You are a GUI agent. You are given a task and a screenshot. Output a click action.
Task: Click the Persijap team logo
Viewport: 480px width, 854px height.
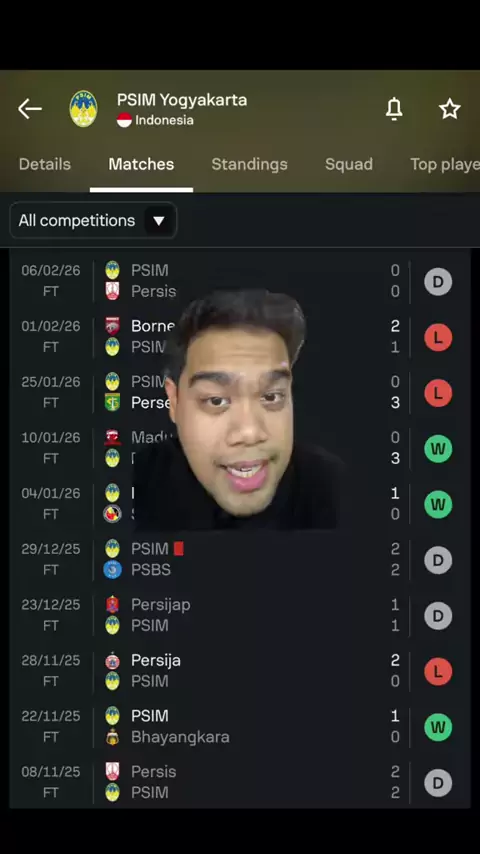coord(112,605)
